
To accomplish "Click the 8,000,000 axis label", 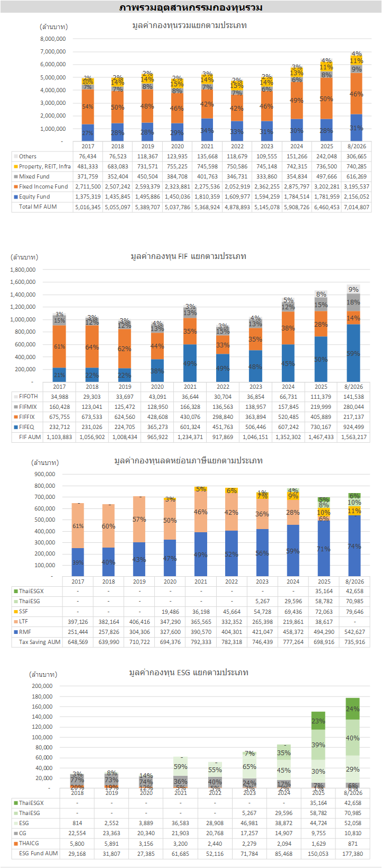I will [x=53, y=39].
